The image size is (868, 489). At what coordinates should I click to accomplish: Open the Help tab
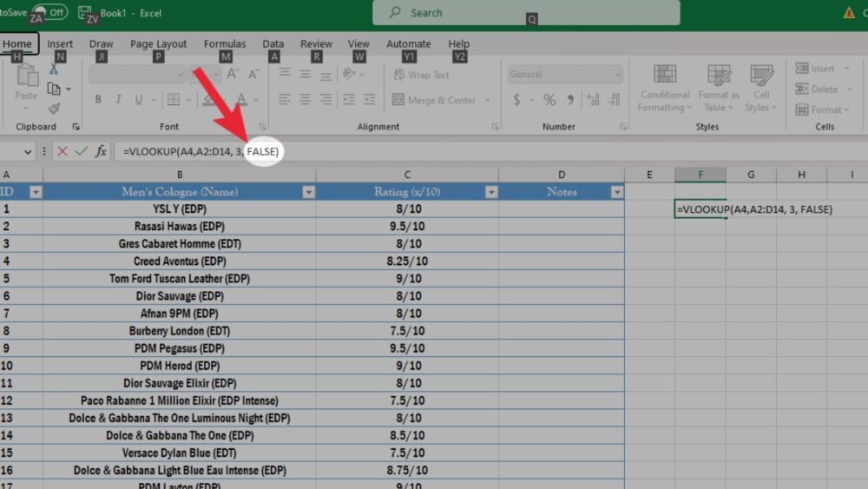[458, 43]
